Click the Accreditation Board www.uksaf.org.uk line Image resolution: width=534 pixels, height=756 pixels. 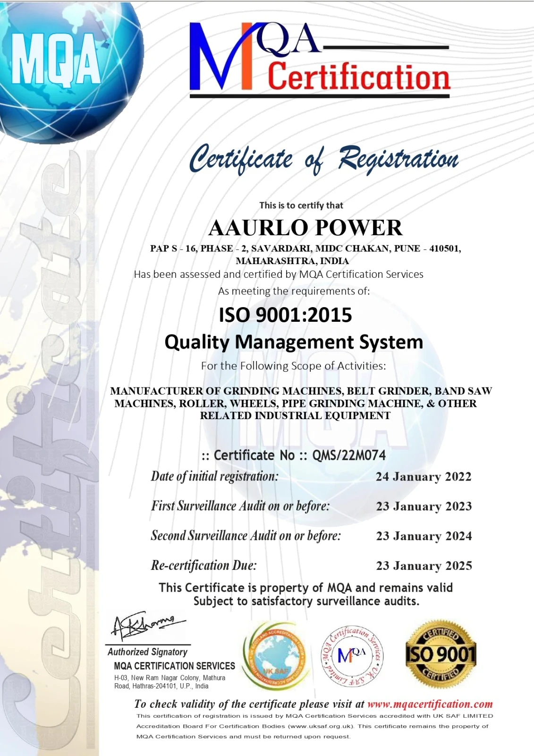coord(313,726)
